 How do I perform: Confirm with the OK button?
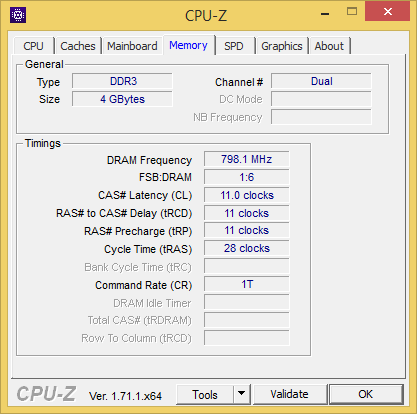366,394
